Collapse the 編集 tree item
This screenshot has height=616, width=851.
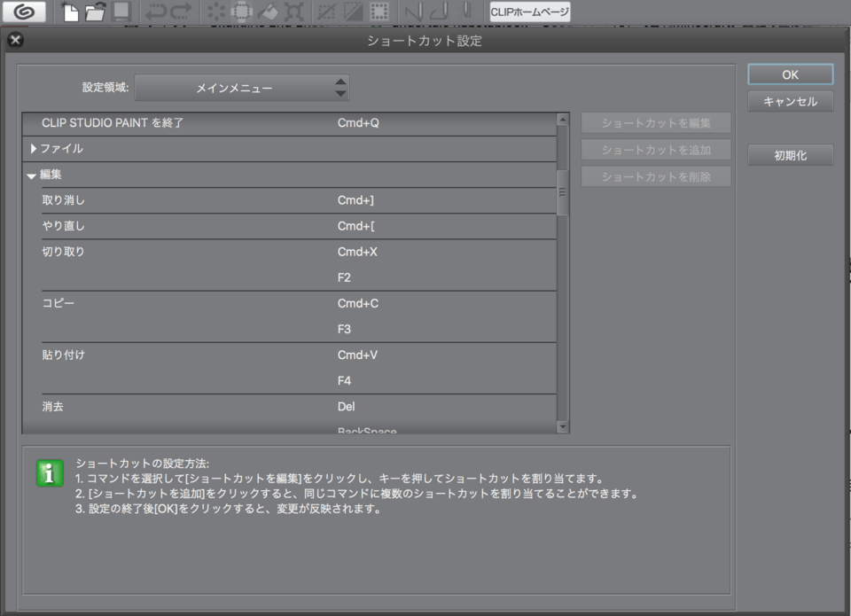point(32,175)
